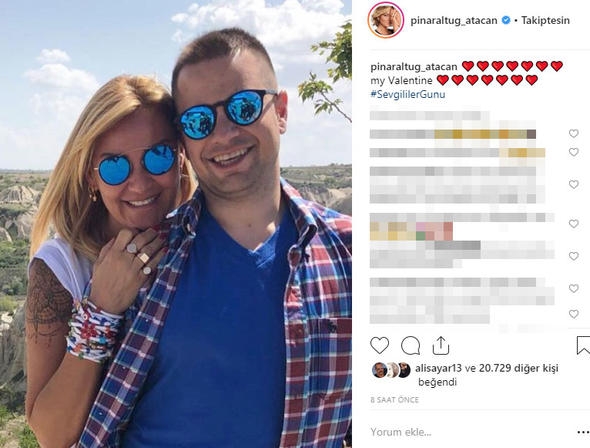
Task: Like the post with heart icon
Action: coord(379,345)
